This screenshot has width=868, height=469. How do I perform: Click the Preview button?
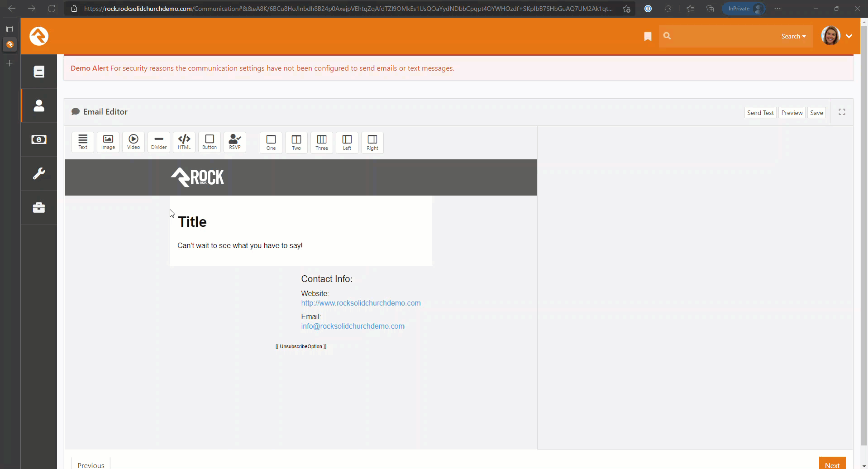[x=792, y=113]
